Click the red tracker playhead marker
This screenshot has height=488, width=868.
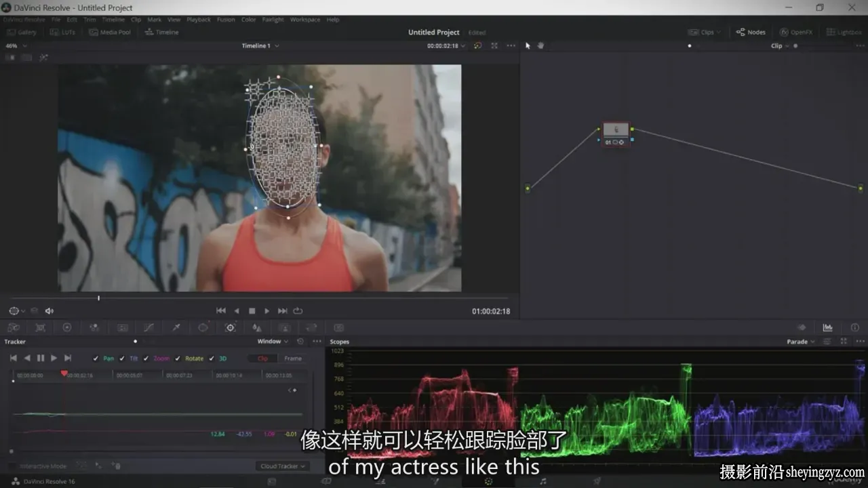64,373
